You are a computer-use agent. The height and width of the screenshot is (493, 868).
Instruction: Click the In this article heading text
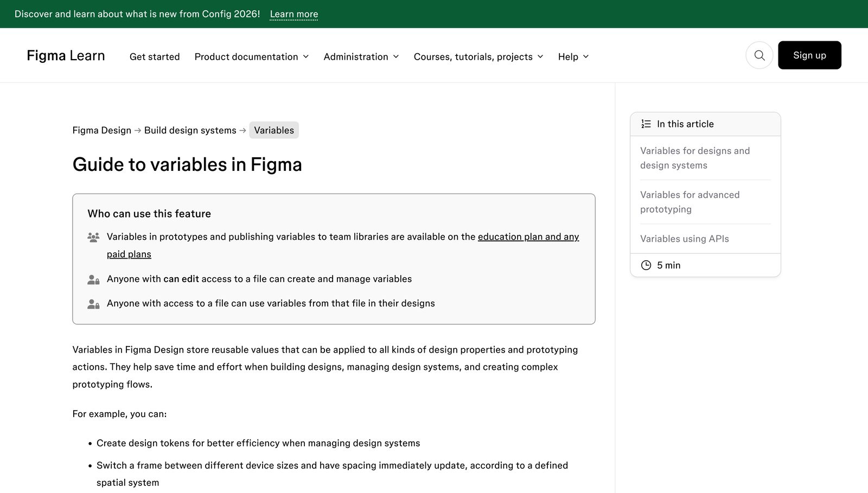685,124
